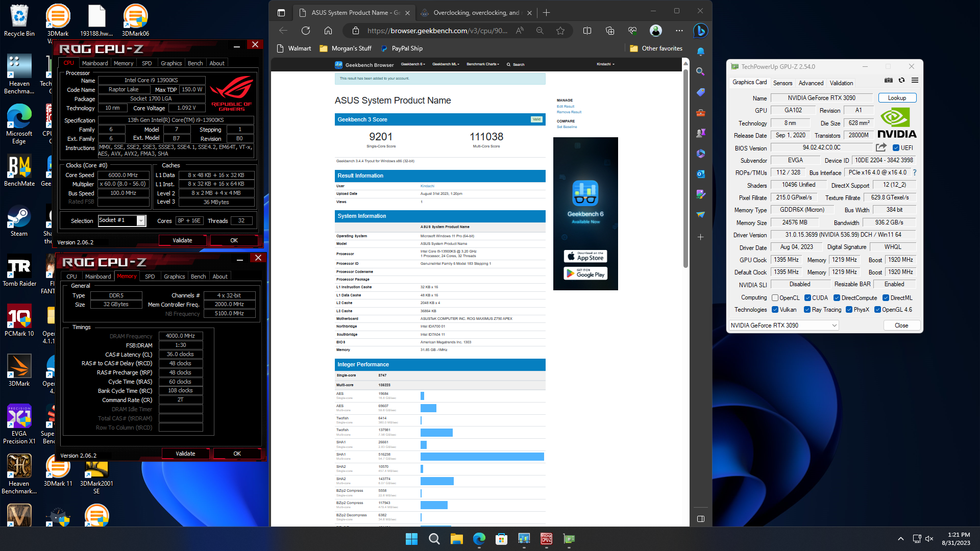This screenshot has width=980, height=551.
Task: Toggle the OpenCL checkbox
Action: pyautogui.click(x=775, y=298)
